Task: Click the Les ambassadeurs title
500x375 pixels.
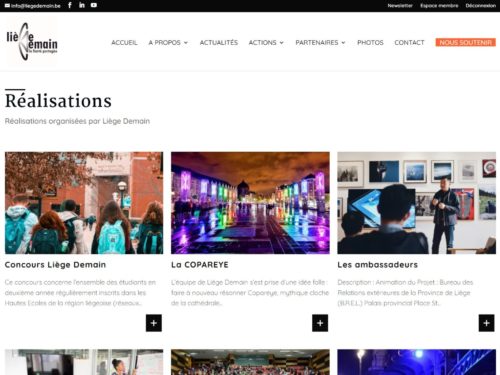Action: [x=377, y=265]
